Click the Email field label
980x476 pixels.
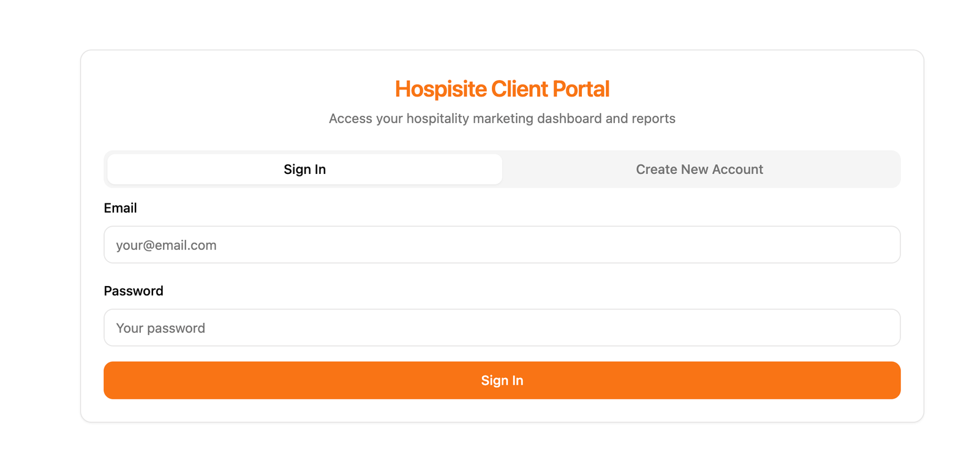click(x=121, y=208)
